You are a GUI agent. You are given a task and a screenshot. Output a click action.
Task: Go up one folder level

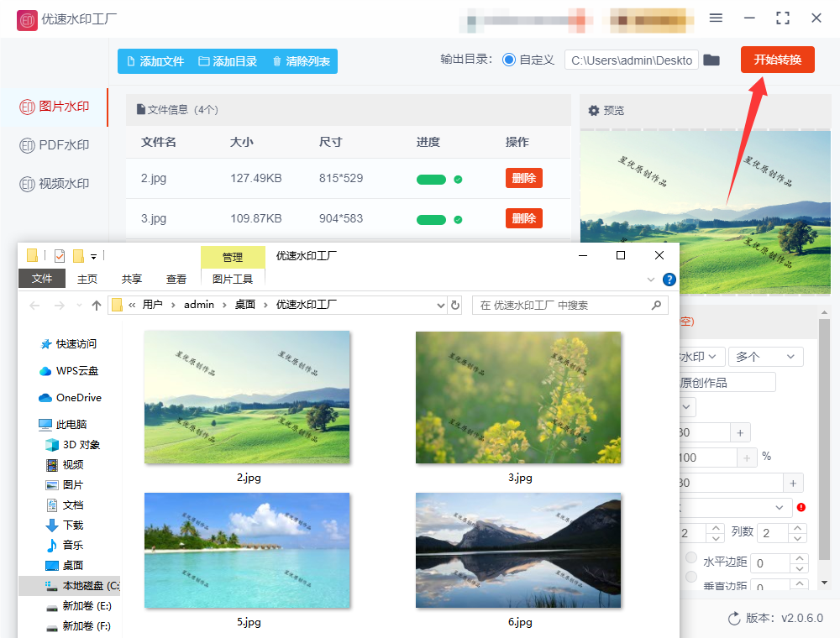[x=97, y=305]
